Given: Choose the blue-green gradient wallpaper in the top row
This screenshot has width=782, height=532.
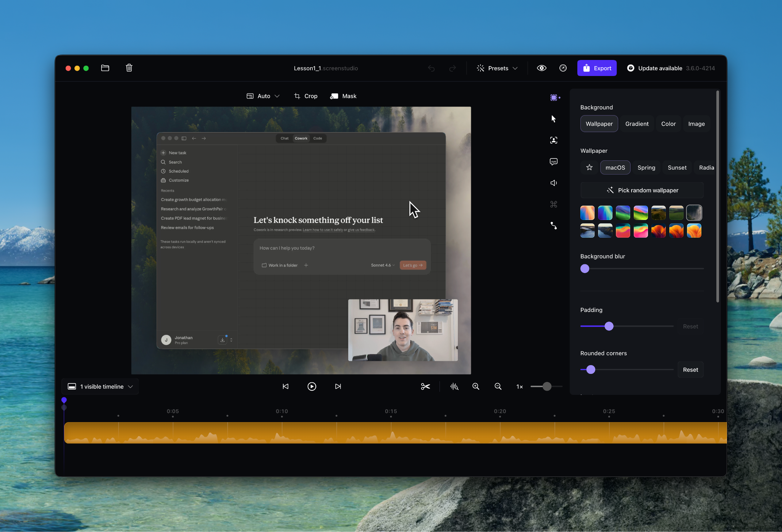Looking at the screenshot, I should pos(605,213).
